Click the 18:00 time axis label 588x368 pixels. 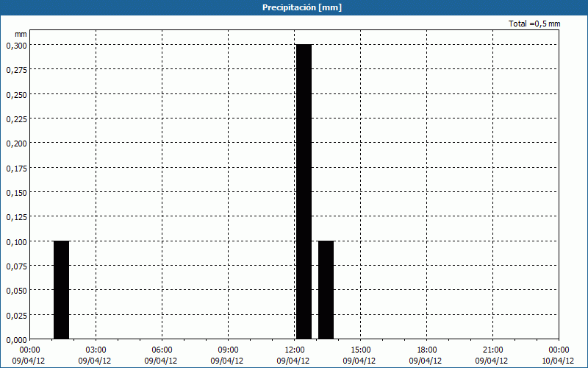(x=427, y=350)
